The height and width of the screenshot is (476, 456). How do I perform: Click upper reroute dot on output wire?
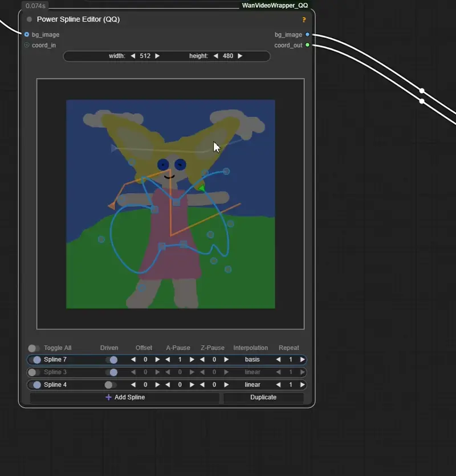click(422, 91)
